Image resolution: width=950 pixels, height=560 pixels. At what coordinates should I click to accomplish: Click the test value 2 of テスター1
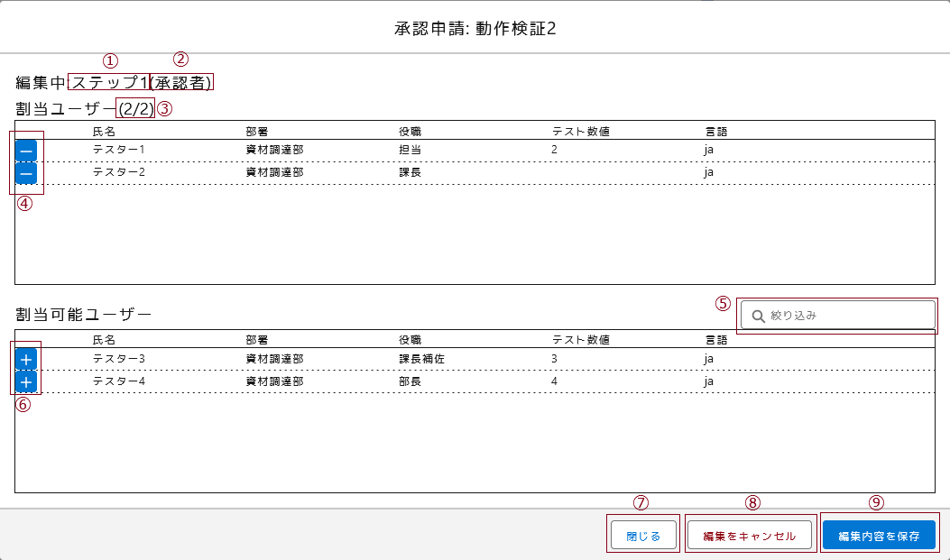point(554,150)
